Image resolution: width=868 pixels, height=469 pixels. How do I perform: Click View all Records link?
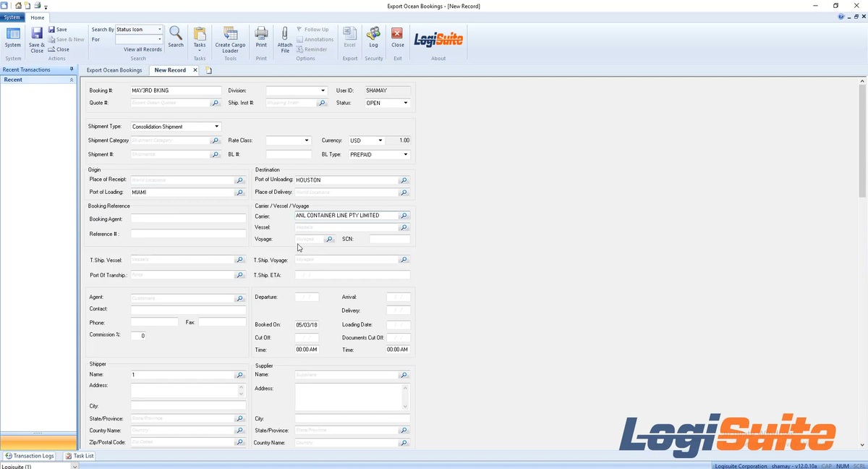click(142, 49)
